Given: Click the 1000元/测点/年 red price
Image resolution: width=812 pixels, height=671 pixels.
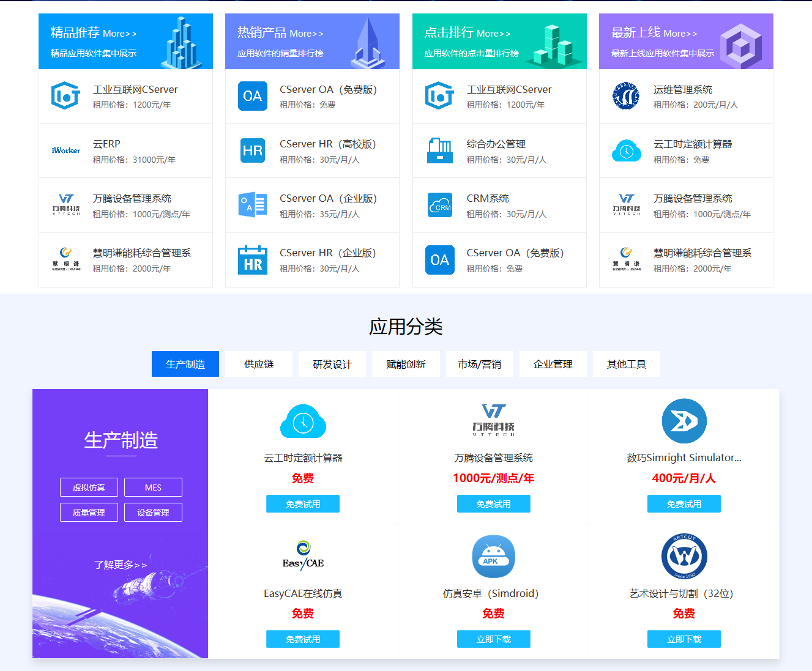Looking at the screenshot, I should (x=494, y=478).
